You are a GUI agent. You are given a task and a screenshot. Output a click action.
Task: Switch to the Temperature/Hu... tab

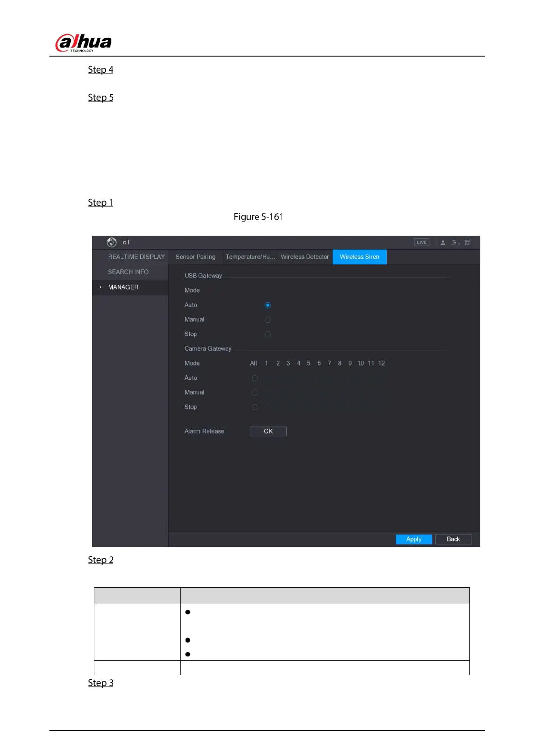point(250,257)
